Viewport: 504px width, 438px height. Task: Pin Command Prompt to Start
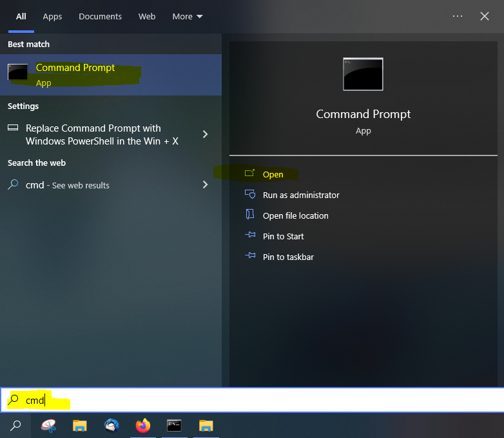pos(283,236)
